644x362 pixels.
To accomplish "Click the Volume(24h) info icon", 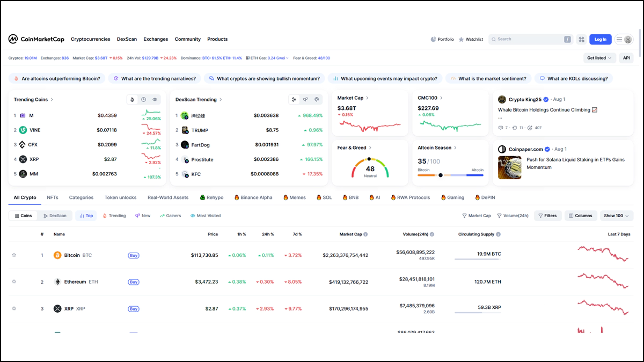I will [432, 234].
